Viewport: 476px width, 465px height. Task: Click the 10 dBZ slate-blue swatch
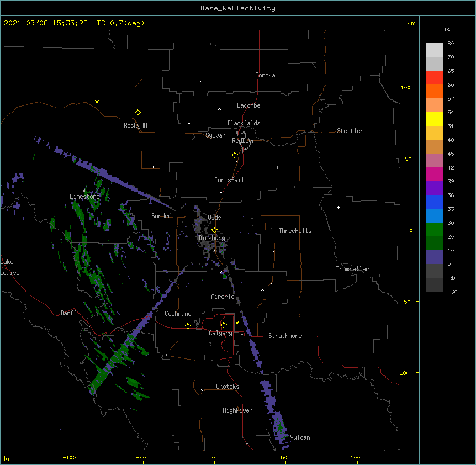tap(434, 257)
